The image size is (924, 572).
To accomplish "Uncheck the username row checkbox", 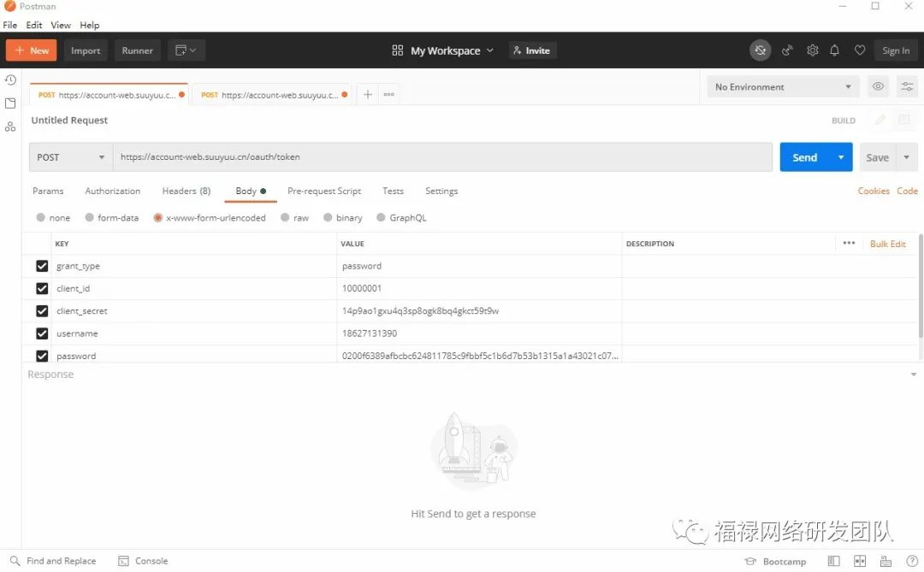I will point(42,333).
